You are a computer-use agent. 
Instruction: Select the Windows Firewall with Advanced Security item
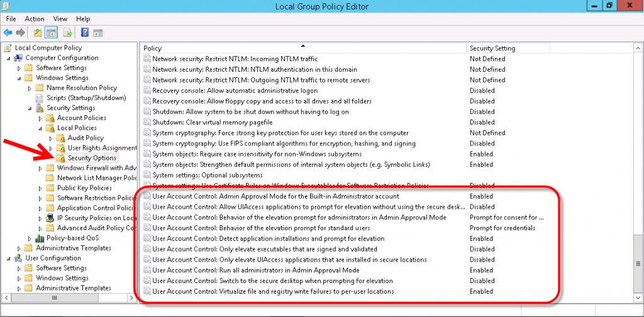click(96, 168)
